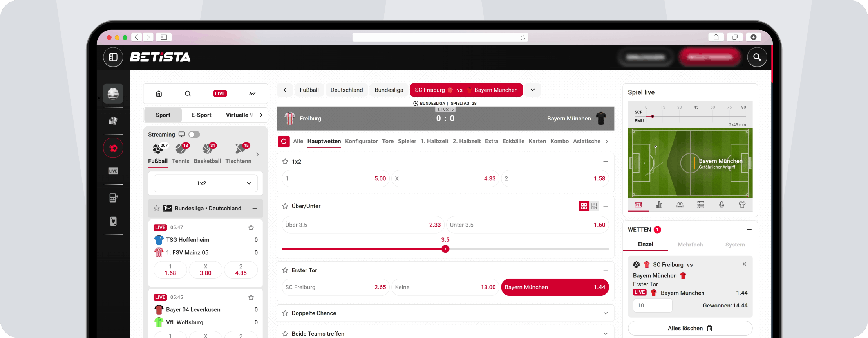The height and width of the screenshot is (338, 868).
Task: Click the browser address bar
Action: tap(440, 38)
